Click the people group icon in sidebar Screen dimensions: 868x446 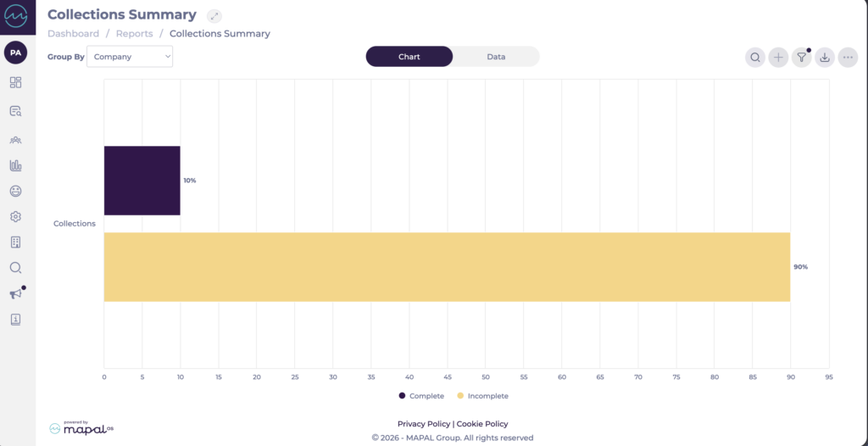[x=15, y=140]
